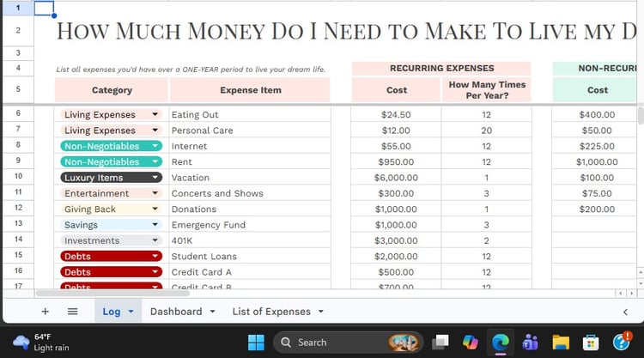
Task: Select the $3,000.00 cost cell
Action: coord(396,240)
